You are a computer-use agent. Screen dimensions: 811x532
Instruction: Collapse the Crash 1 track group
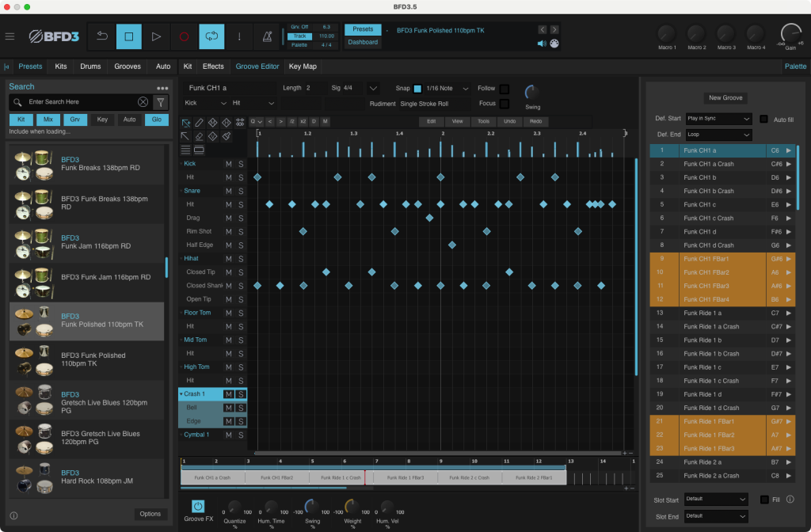click(x=181, y=394)
